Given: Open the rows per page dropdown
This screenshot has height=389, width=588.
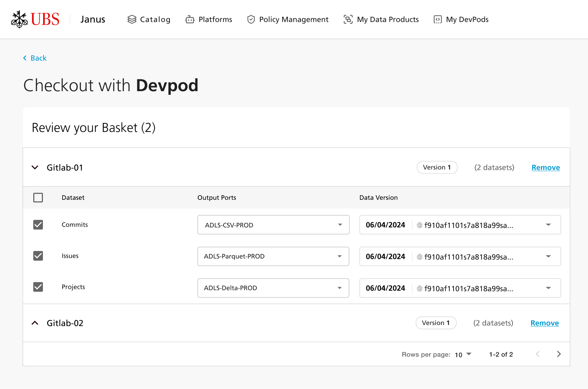Looking at the screenshot, I should (x=463, y=354).
